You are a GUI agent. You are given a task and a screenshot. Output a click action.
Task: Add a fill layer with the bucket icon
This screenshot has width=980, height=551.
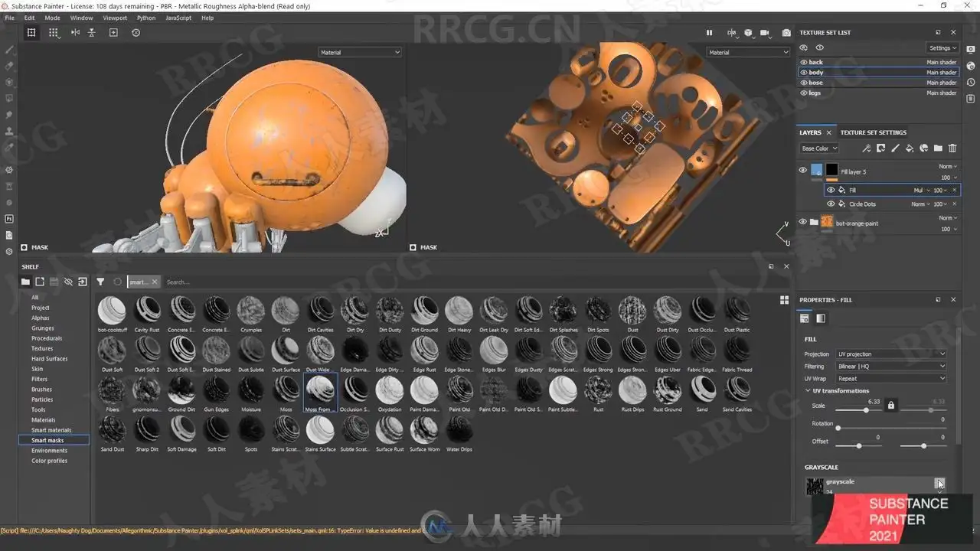pos(910,148)
